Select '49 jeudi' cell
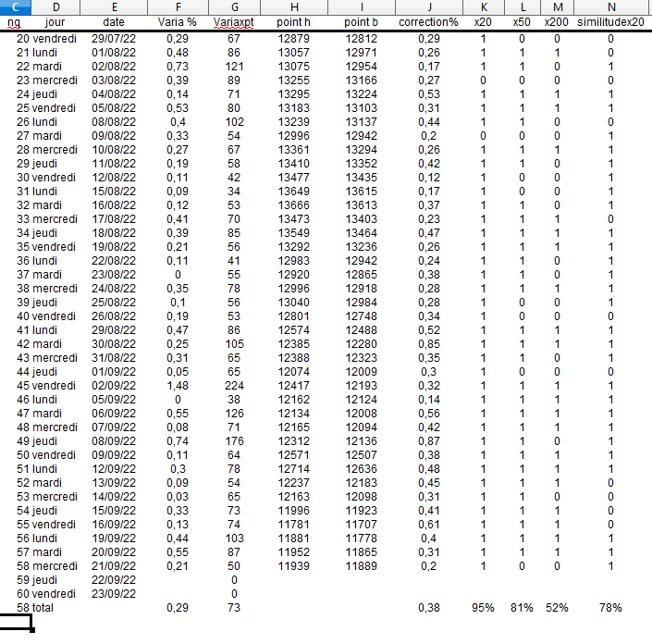Viewport: 652px width, 644px height. tap(37, 441)
